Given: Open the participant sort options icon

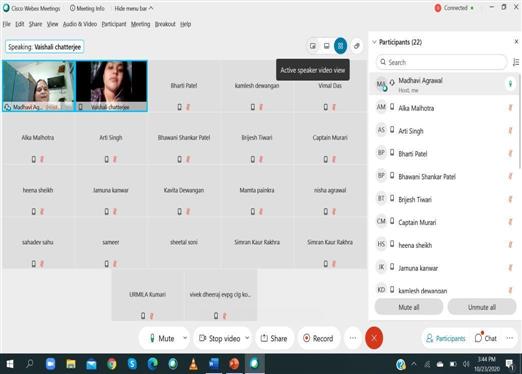Looking at the screenshot, I should click(x=516, y=62).
